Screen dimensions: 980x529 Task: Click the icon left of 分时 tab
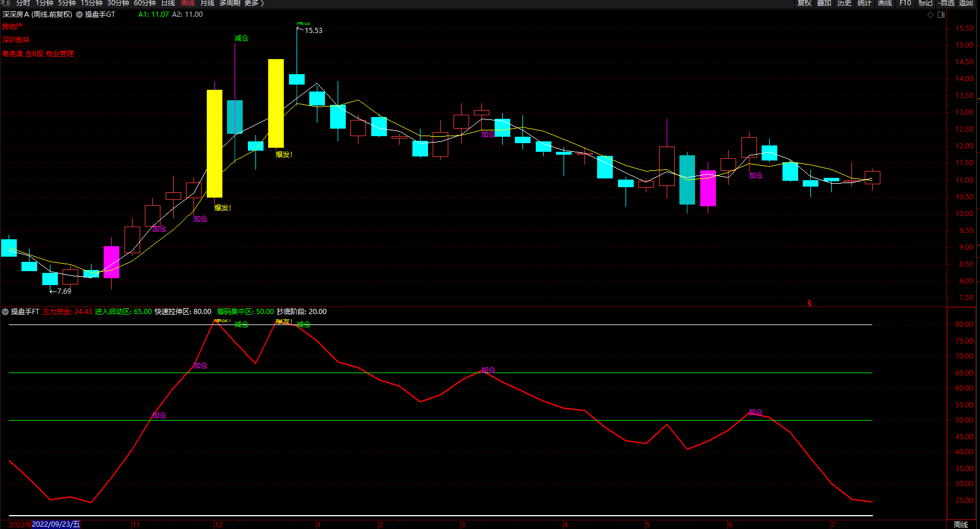coord(5,3)
